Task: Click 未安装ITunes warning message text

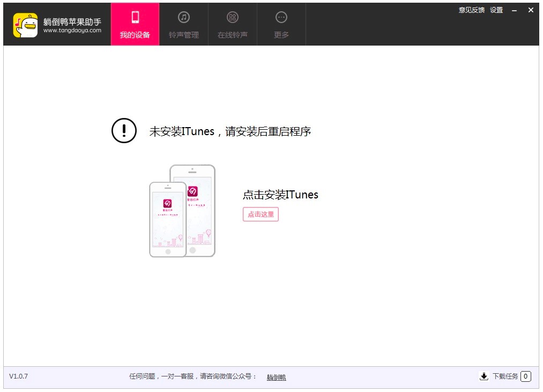Action: pos(230,131)
